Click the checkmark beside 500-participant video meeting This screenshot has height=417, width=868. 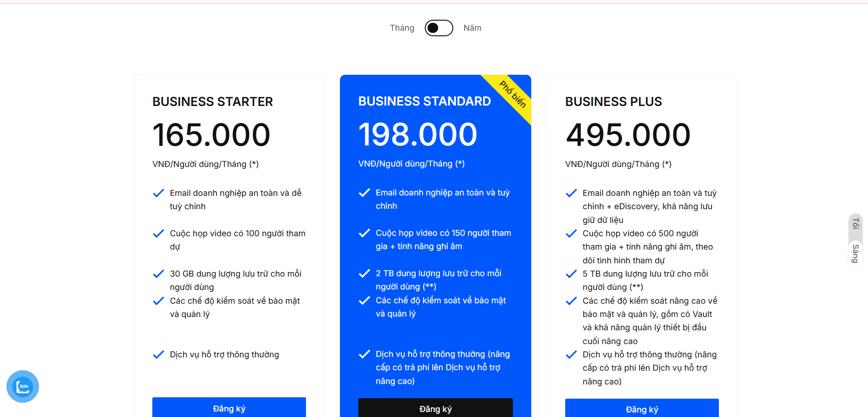571,234
